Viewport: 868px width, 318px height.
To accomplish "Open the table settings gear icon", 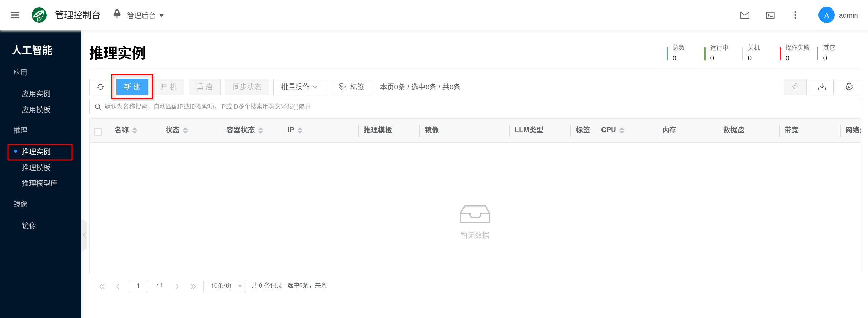I will (x=849, y=87).
